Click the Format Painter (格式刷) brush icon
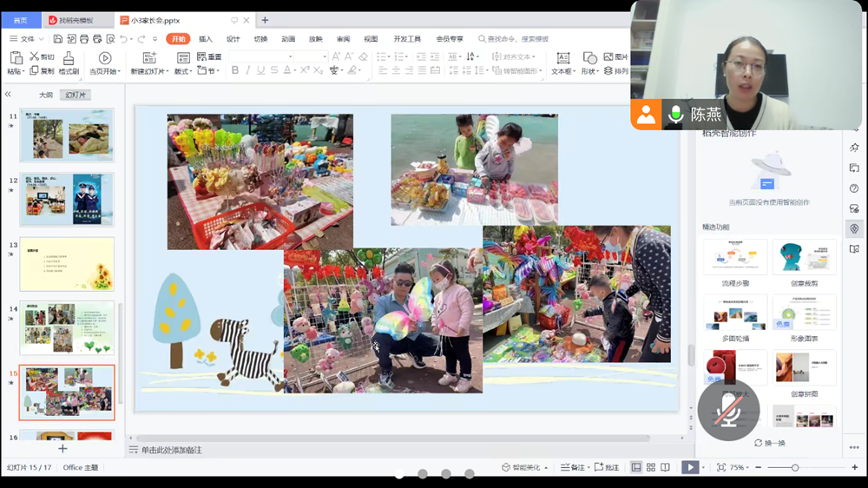868x488 pixels. (69, 58)
